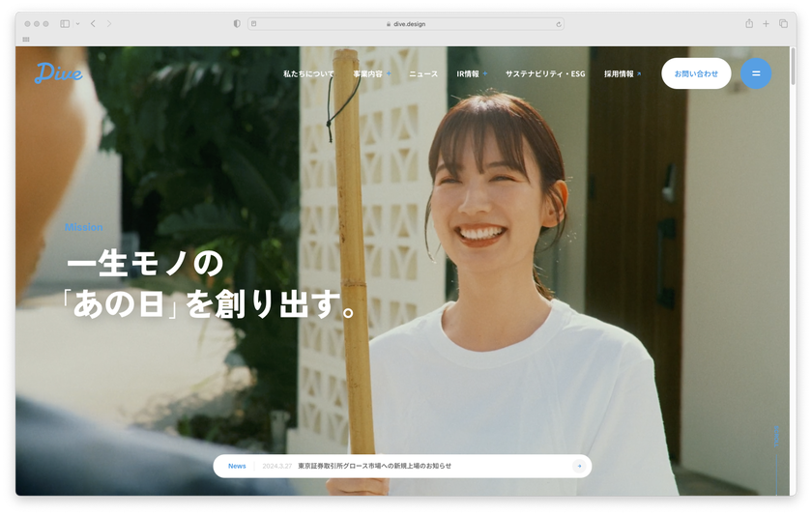This screenshot has width=812, height=515.
Task: Open the blue hamburger menu button
Action: (x=756, y=73)
